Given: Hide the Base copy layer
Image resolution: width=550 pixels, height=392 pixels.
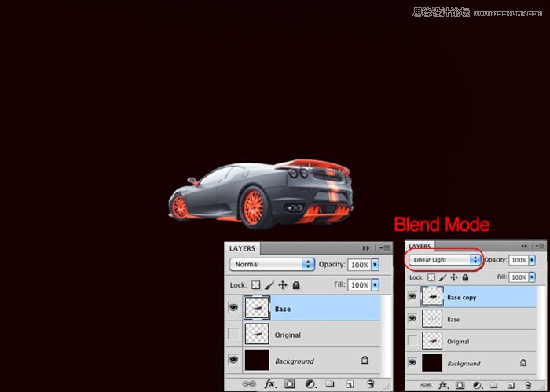Looking at the screenshot, I should 412,297.
